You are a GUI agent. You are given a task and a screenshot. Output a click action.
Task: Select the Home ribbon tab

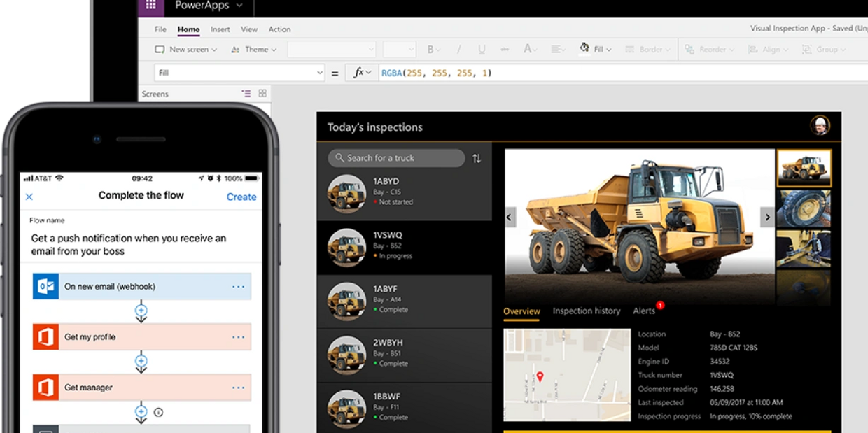[188, 29]
